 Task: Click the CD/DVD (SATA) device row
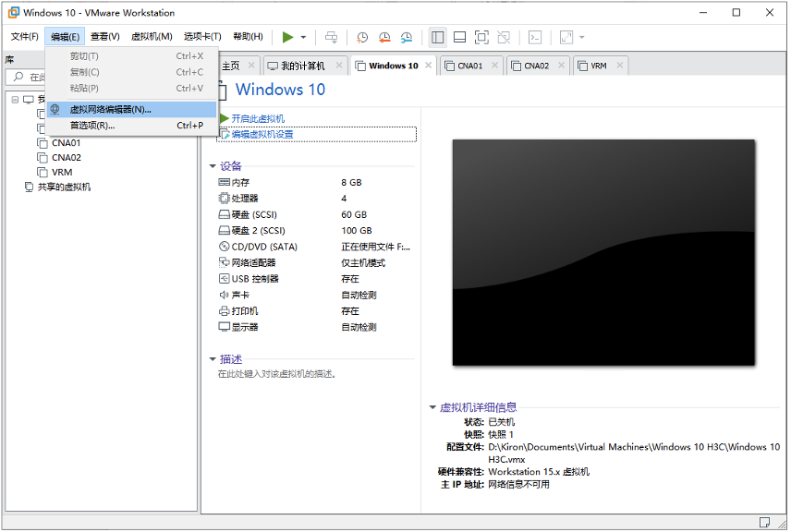click(314, 248)
